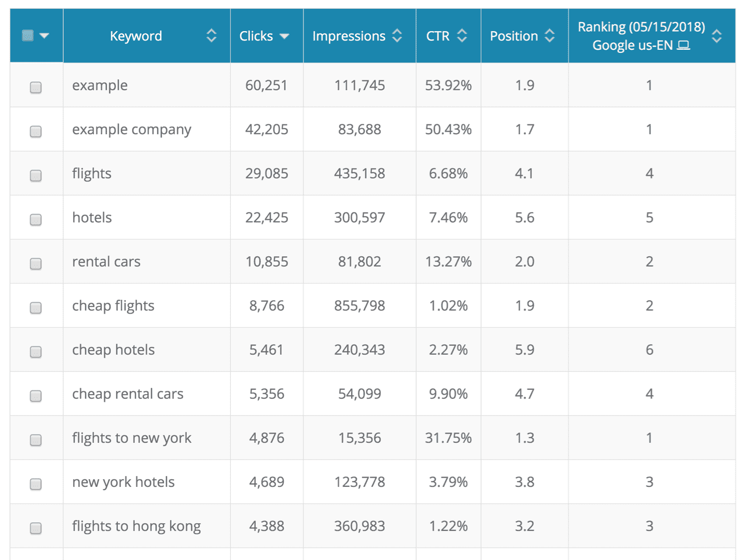Click the 'hotels' clicks value 22,425
The width and height of the screenshot is (747, 560).
[x=267, y=217]
